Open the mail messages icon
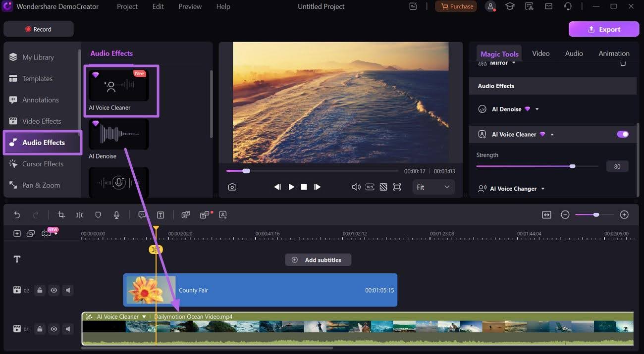Screen dimensions: 644x354 click(548, 6)
